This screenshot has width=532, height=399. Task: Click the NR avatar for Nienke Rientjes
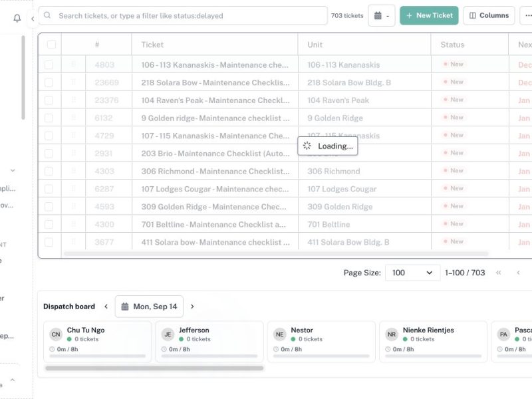392,334
